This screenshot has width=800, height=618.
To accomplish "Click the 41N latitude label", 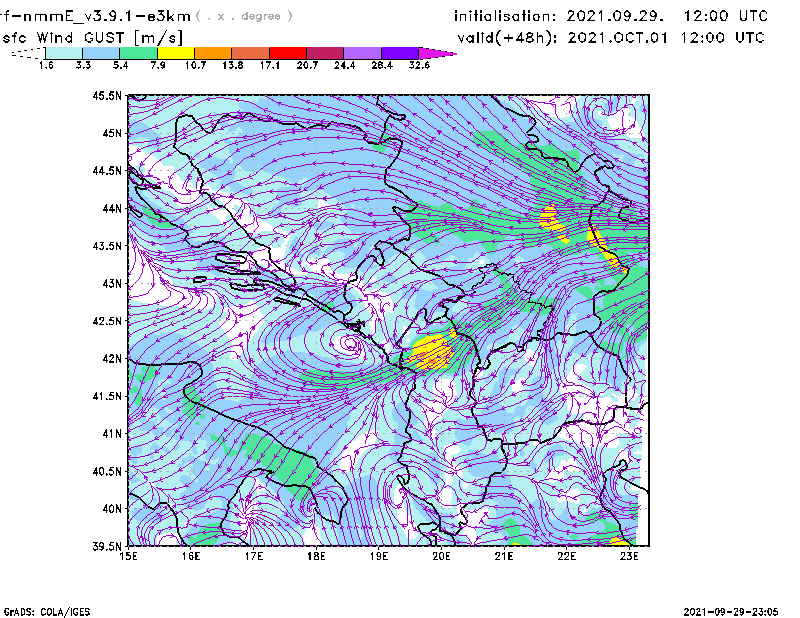I will pyautogui.click(x=112, y=434).
